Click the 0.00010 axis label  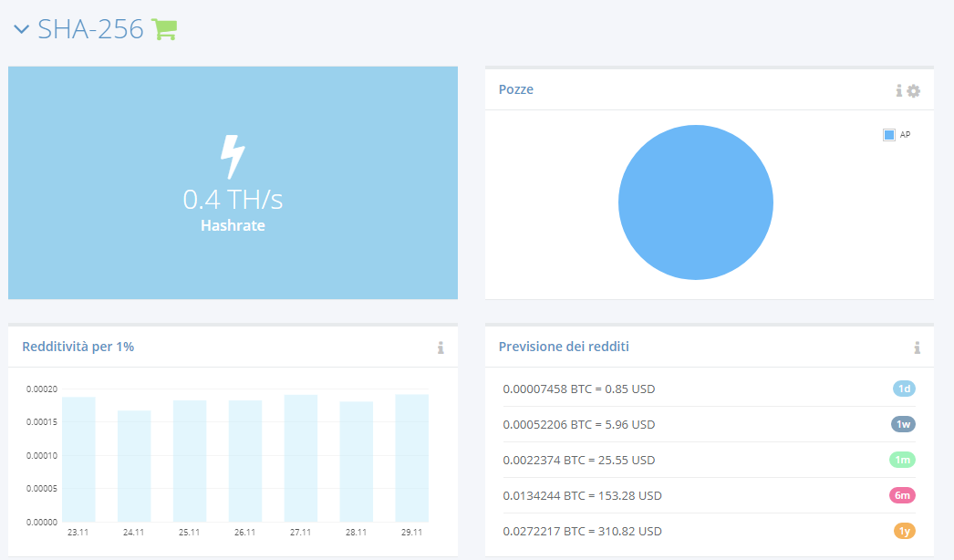coord(42,455)
